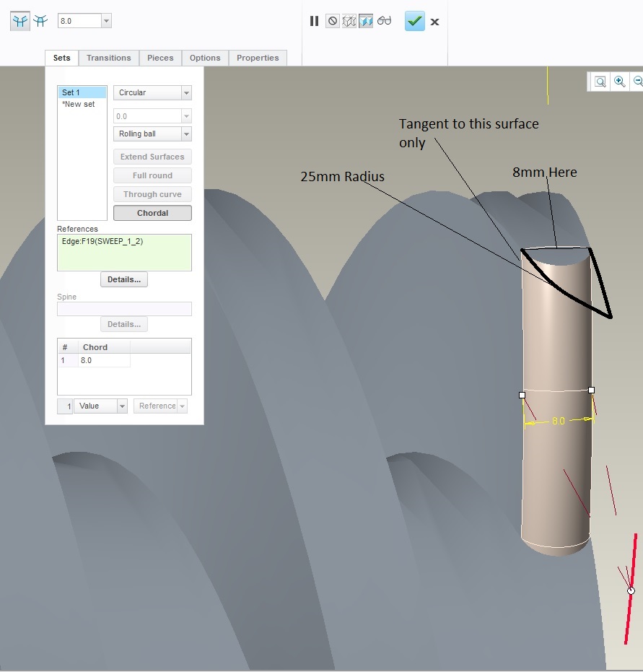Viewport: 643px width, 672px height.
Task: Switch to the Properties tab
Action: pos(258,58)
